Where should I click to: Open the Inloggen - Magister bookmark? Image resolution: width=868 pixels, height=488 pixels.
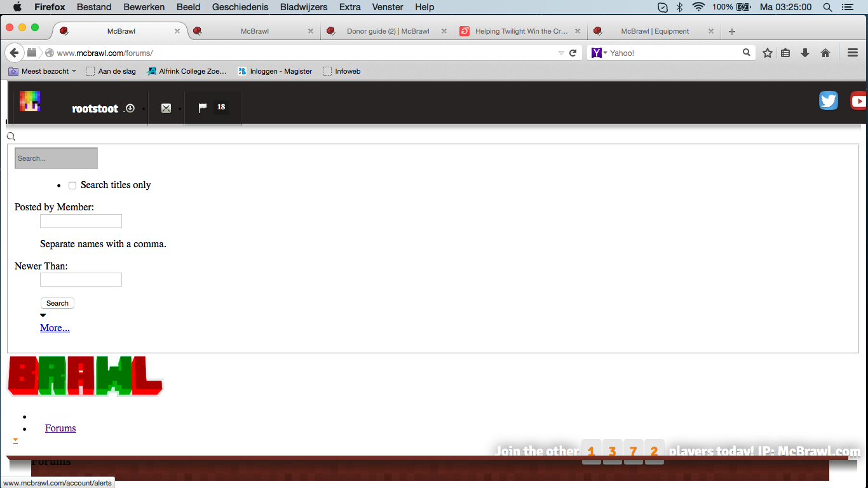(x=275, y=71)
